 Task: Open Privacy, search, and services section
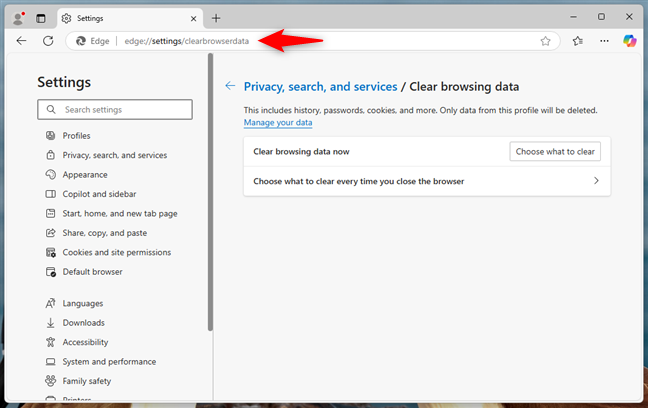115,155
